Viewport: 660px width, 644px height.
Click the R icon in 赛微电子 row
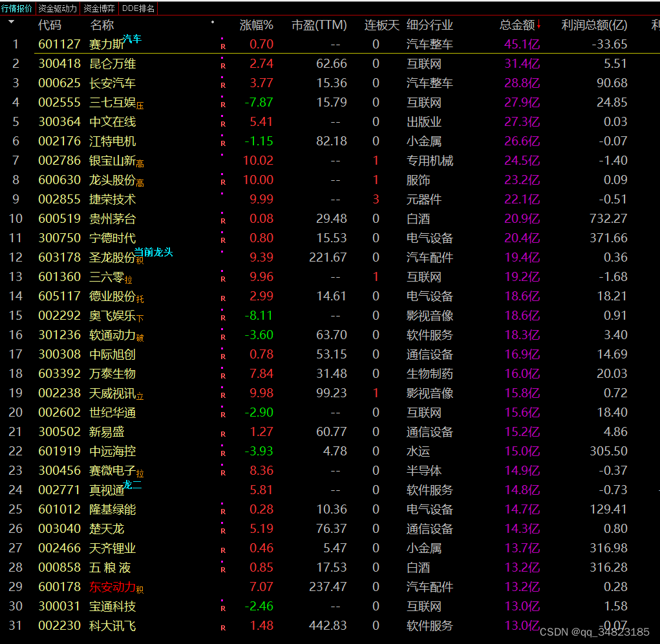pos(223,473)
